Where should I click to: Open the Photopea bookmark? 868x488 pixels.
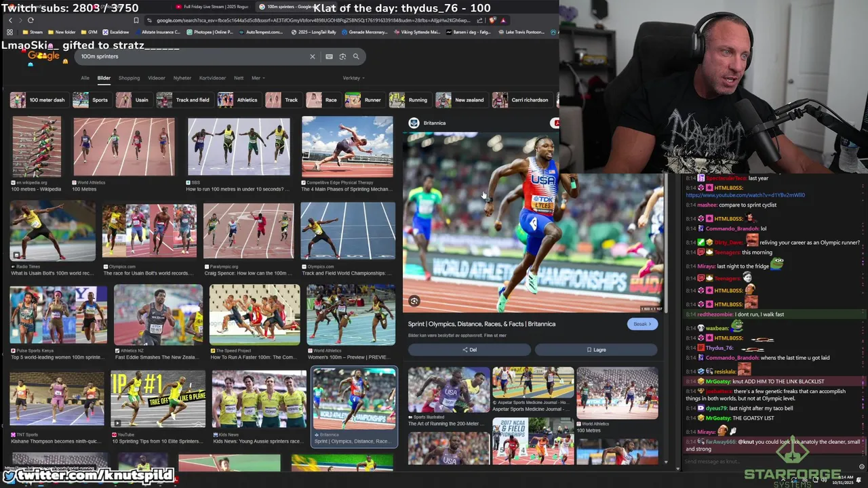click(x=210, y=32)
